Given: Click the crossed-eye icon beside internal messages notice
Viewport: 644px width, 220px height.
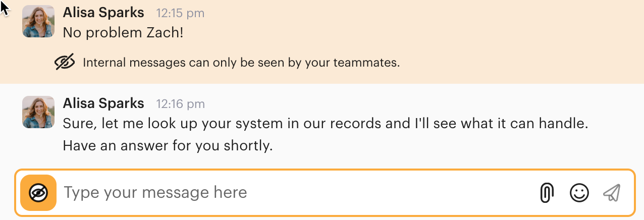Looking at the screenshot, I should click(x=65, y=63).
